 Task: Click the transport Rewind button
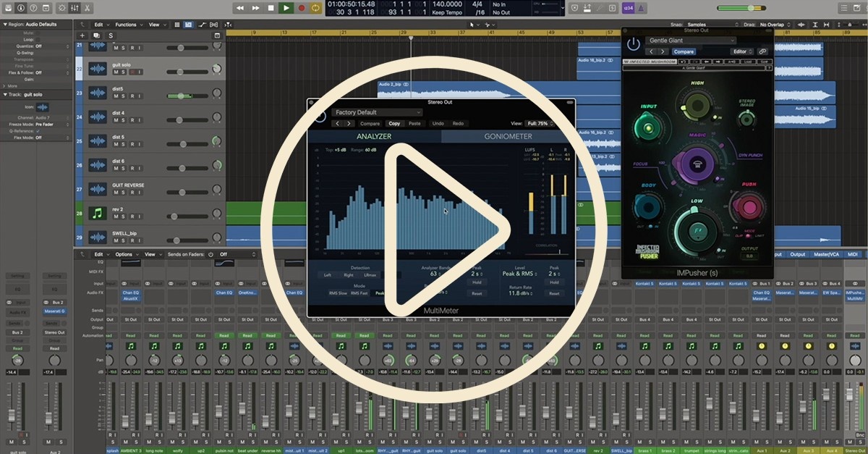[x=241, y=8]
